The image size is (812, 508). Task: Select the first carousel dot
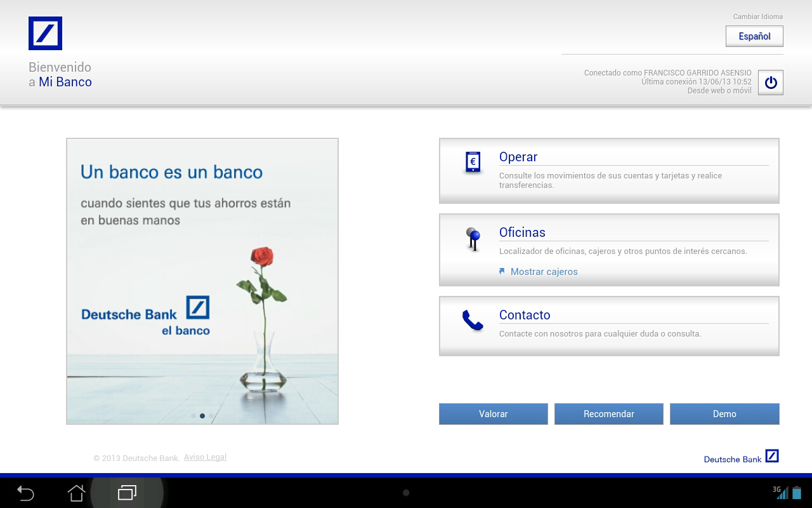coord(193,416)
